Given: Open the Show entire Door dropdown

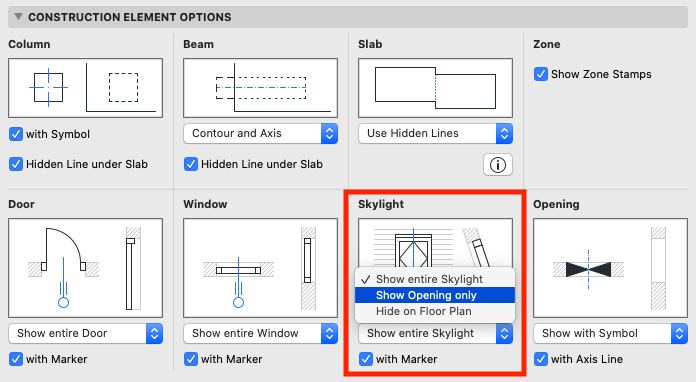Looking at the screenshot, I should pyautogui.click(x=86, y=334).
